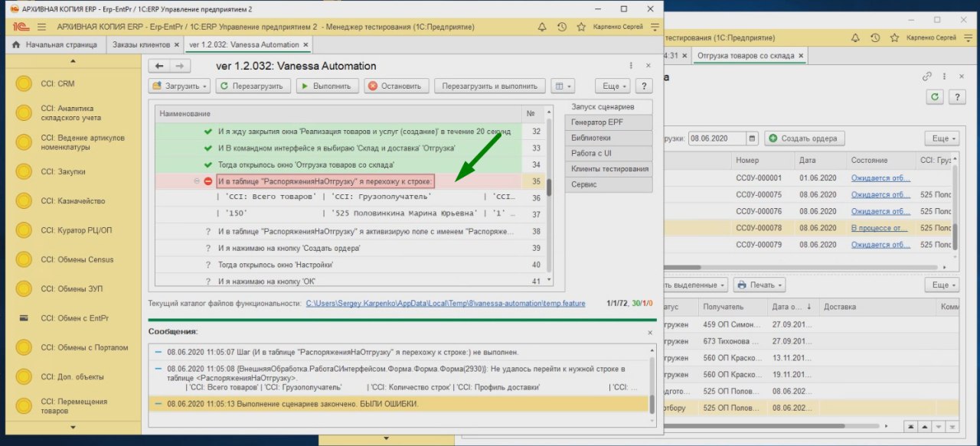Move sidebar list up with top arrow
The width and height of the screenshot is (980, 446).
tap(73, 62)
